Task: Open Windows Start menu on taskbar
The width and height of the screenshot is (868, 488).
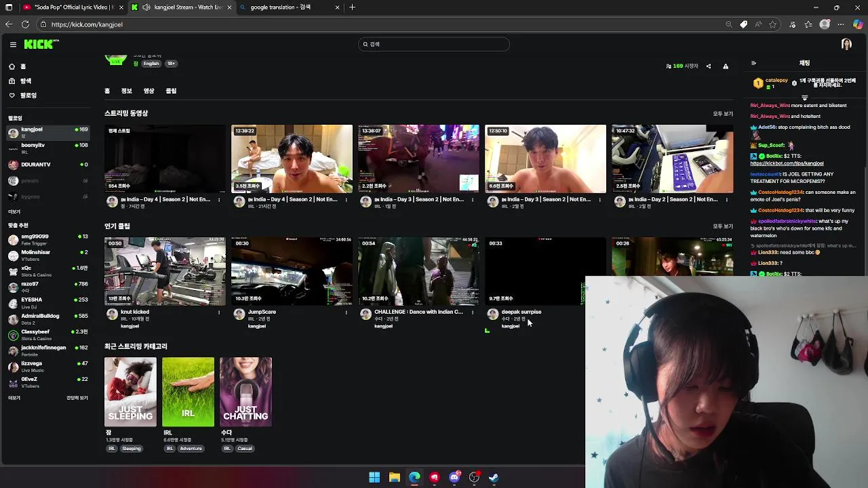Action: pyautogui.click(x=374, y=477)
